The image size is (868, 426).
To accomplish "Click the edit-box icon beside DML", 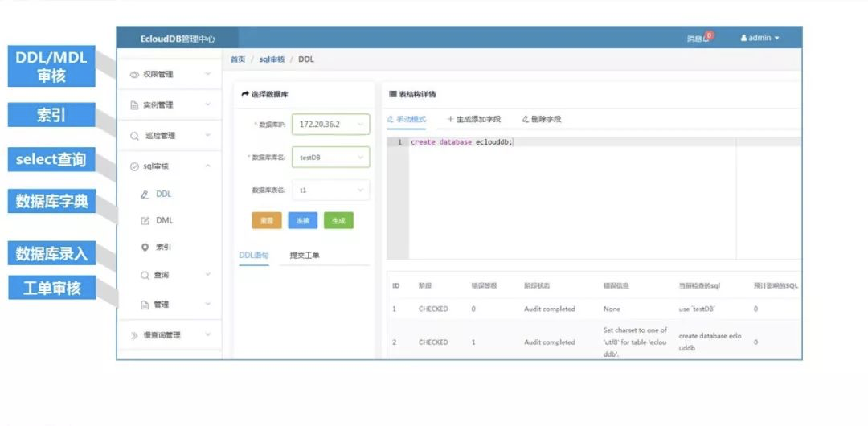I will coord(145,220).
